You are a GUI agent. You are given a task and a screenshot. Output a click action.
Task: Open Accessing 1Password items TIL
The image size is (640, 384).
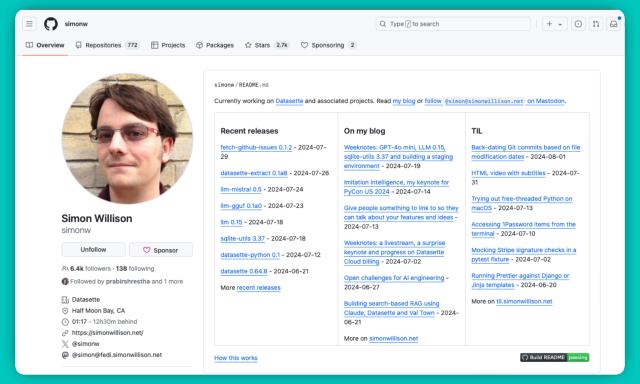pos(523,229)
